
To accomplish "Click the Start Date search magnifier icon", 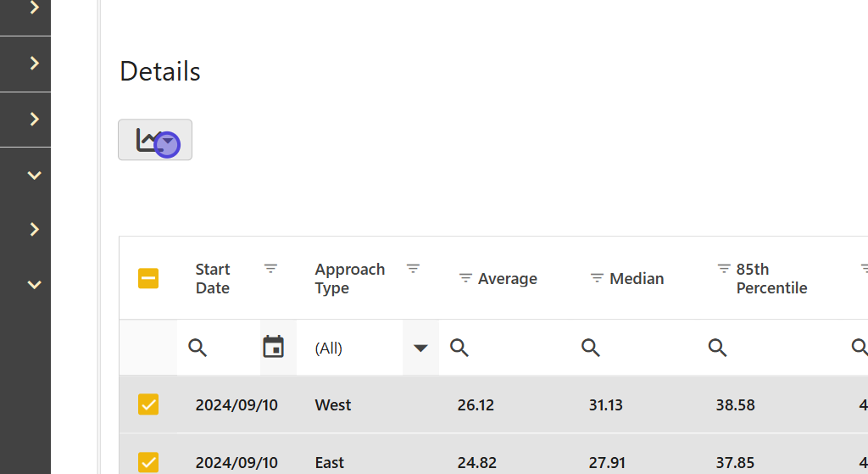I will pyautogui.click(x=198, y=348).
